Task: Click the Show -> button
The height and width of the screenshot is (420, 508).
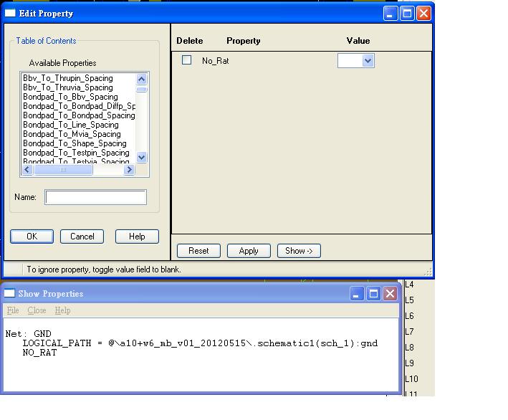Action: coord(299,251)
